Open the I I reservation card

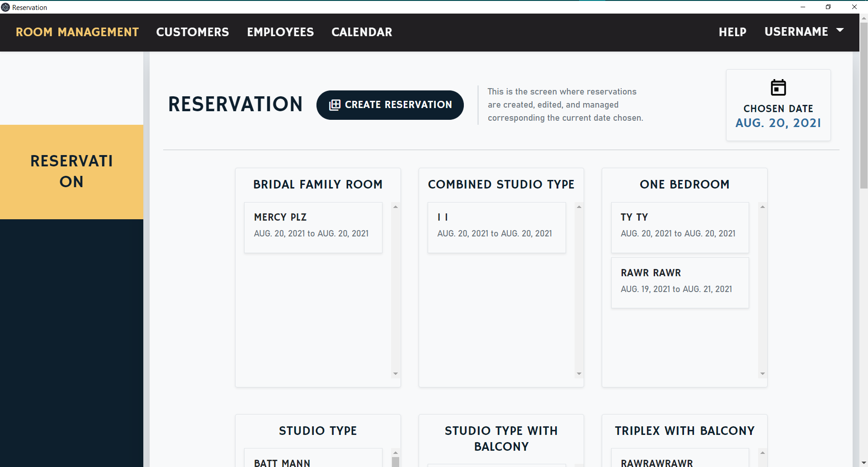tap(496, 227)
